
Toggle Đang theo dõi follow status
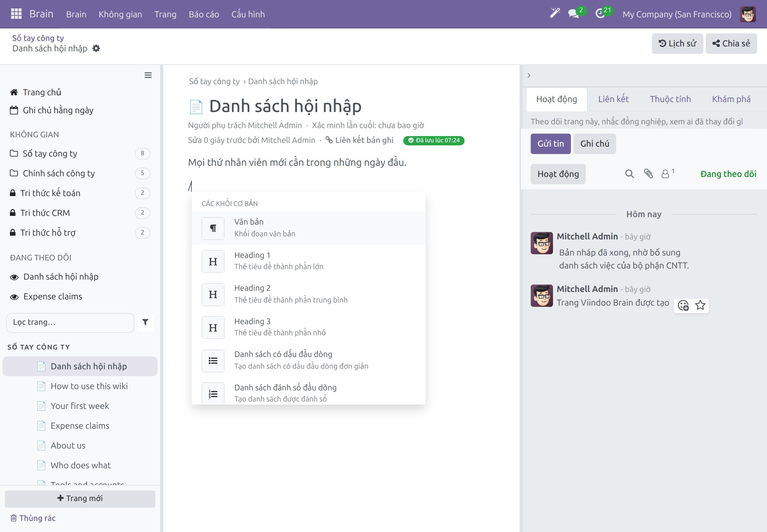[x=728, y=174]
